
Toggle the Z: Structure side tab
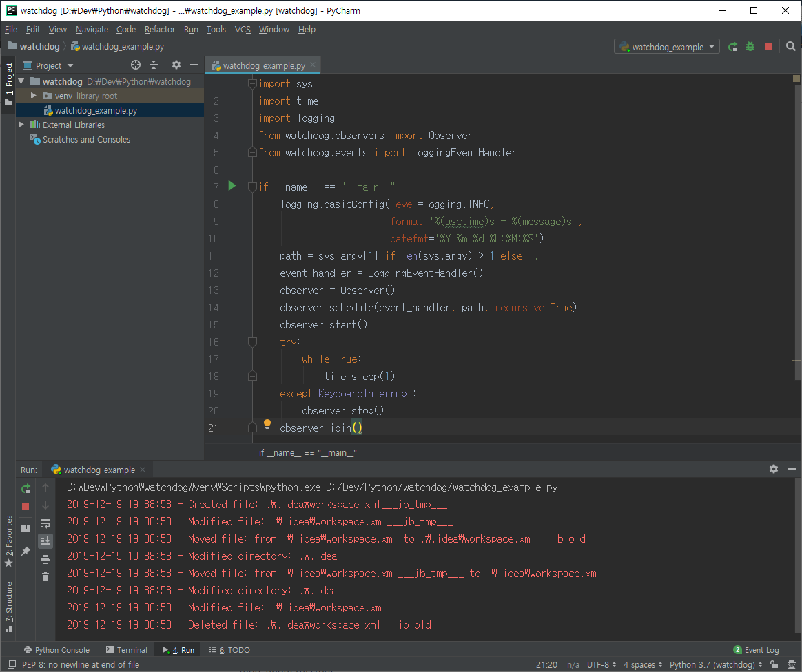pyautogui.click(x=8, y=607)
